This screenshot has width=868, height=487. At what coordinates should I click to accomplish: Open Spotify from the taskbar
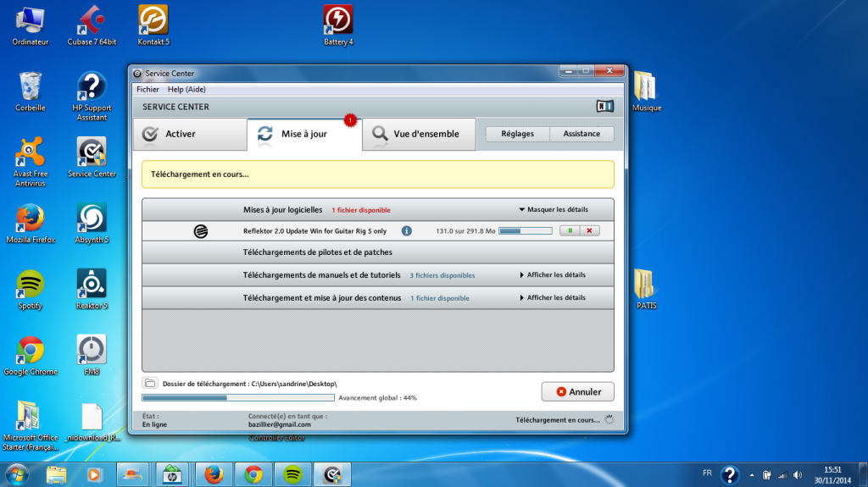292,474
